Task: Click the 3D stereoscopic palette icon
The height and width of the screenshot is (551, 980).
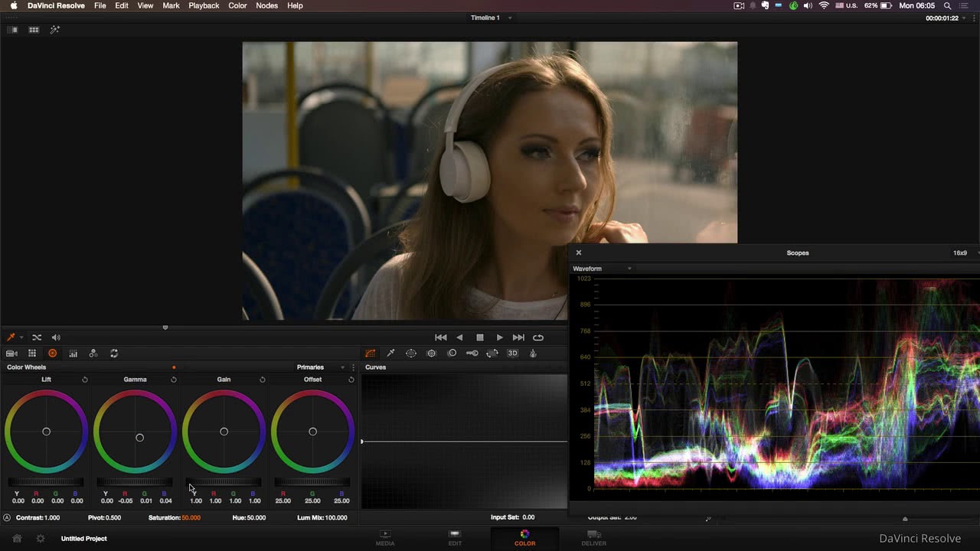Action: [513, 354]
